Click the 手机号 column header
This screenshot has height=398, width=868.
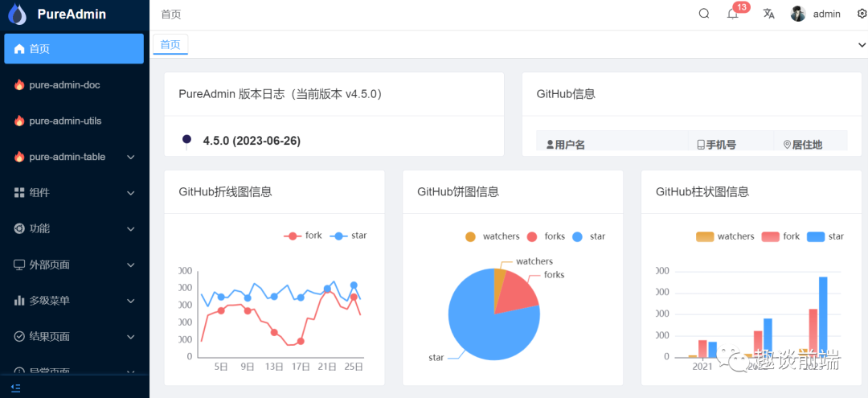(x=731, y=145)
